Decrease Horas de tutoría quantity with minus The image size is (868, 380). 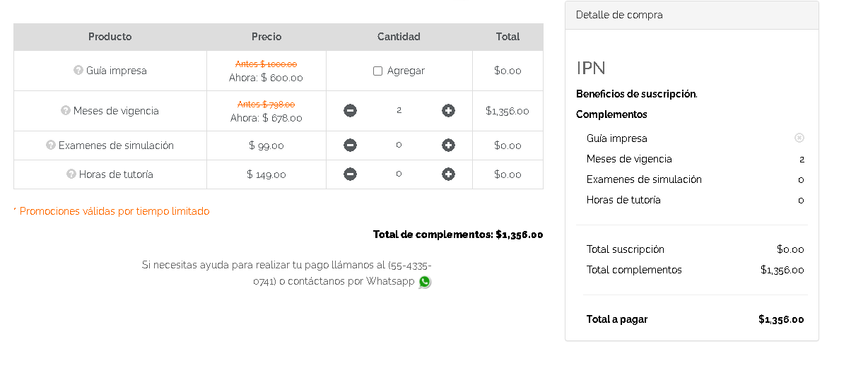tap(350, 174)
